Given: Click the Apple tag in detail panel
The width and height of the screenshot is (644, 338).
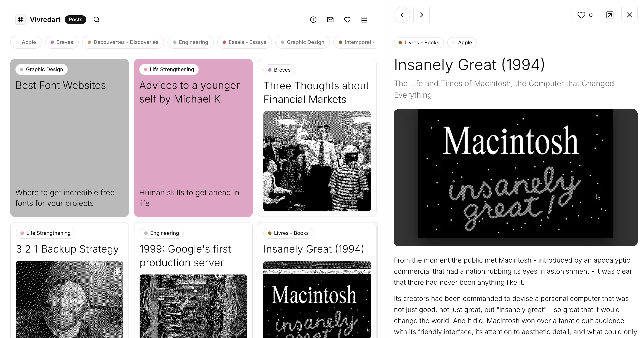Looking at the screenshot, I should point(462,42).
